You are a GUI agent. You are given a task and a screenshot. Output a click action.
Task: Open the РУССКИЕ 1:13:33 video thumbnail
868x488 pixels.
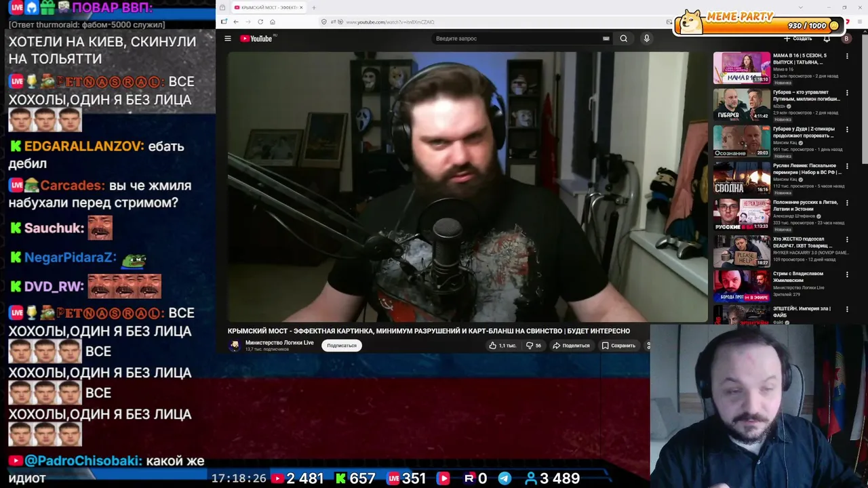click(741, 214)
